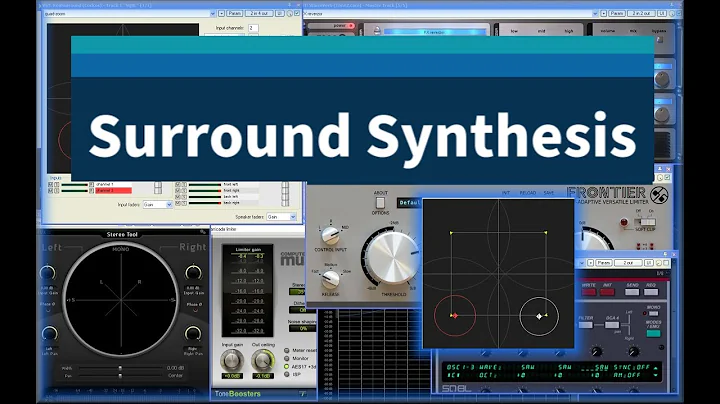Click the synth WRITE button
The width and height of the screenshot is (720, 404).
click(x=589, y=292)
